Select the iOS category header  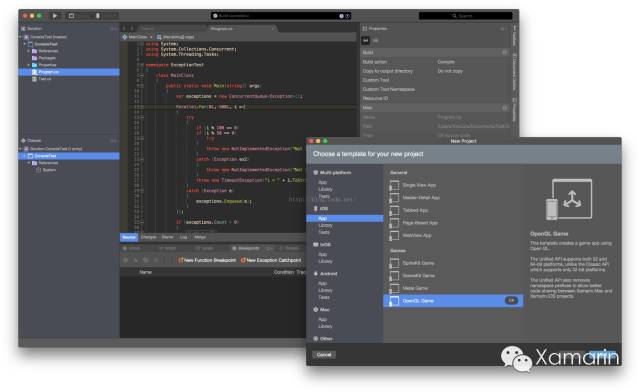[x=321, y=209]
